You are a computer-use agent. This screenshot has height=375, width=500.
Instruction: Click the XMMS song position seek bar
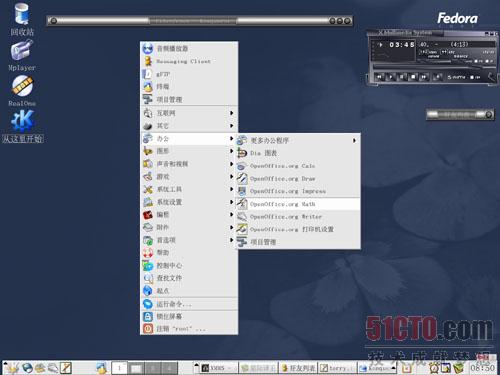pyautogui.click(x=434, y=67)
